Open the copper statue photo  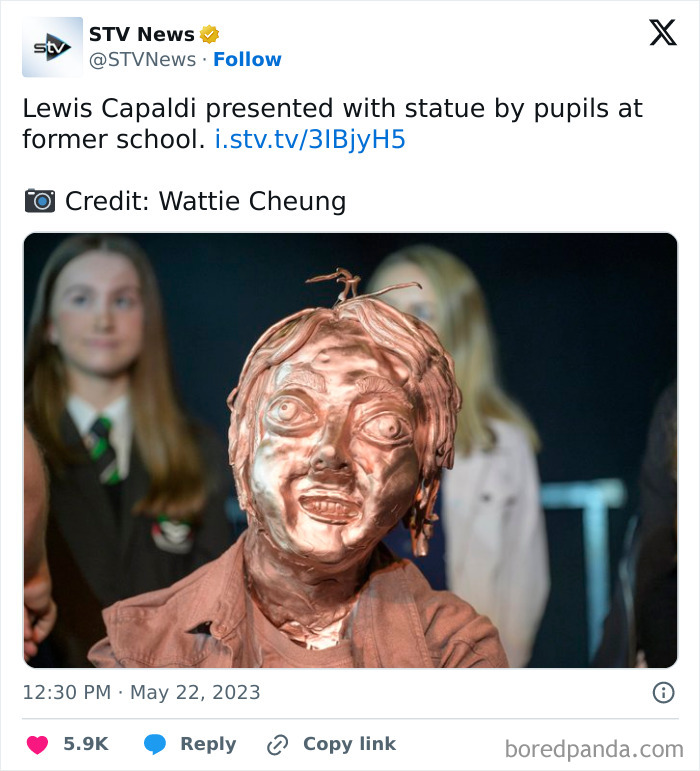click(x=350, y=450)
